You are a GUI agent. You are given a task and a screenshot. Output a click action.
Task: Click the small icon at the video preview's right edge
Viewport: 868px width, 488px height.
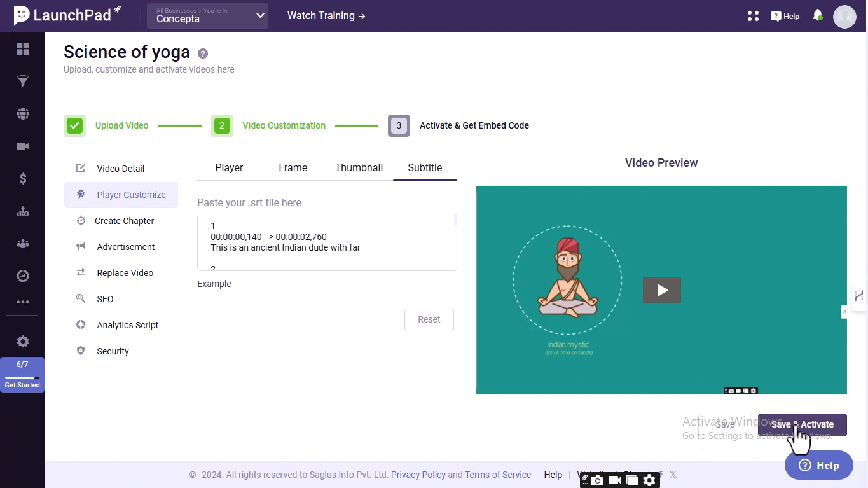tap(844, 312)
